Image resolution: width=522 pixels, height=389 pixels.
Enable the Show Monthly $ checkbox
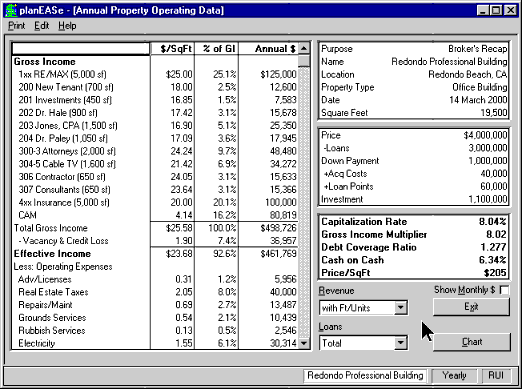point(504,290)
